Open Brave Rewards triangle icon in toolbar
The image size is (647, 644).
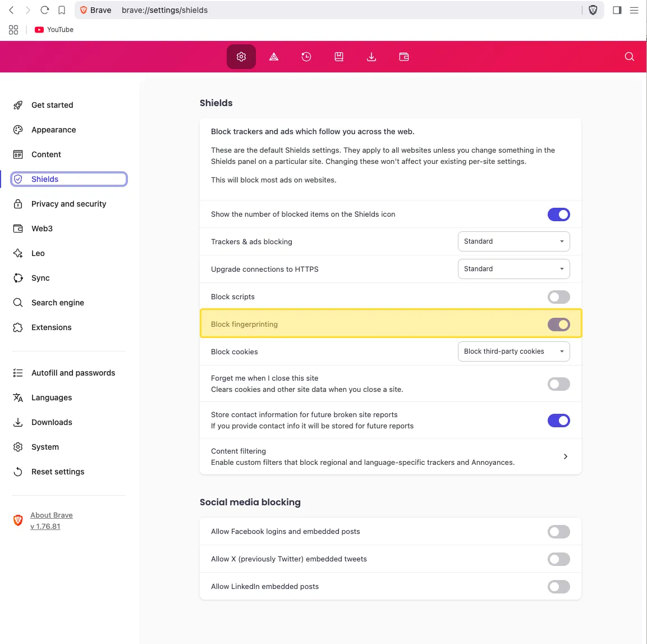pos(274,57)
